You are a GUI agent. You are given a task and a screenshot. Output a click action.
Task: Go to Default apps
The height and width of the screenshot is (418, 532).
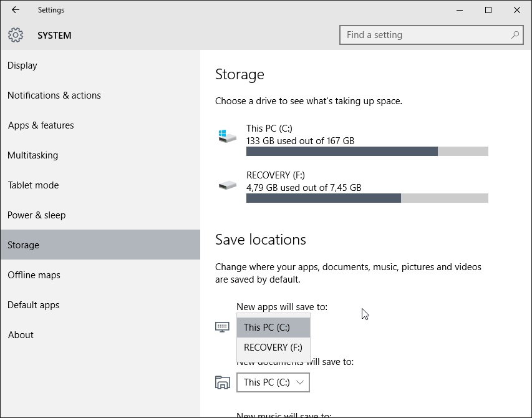100,304
